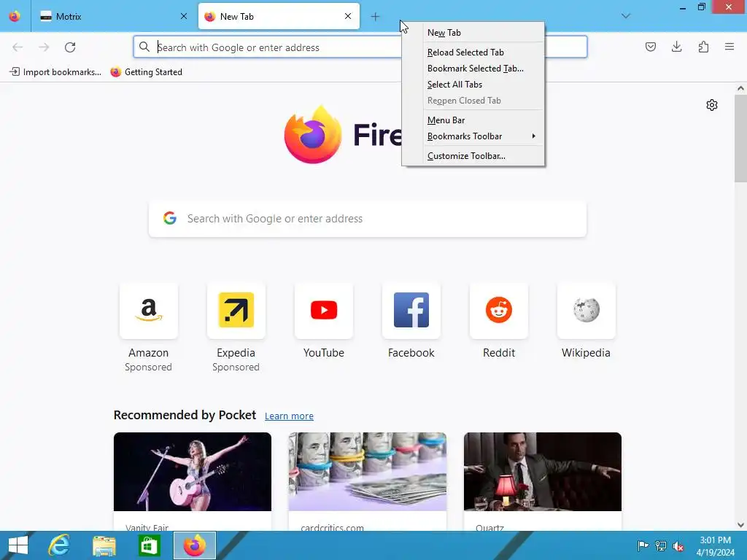This screenshot has width=747, height=560.
Task: Close the New Tab tab
Action: click(348, 16)
